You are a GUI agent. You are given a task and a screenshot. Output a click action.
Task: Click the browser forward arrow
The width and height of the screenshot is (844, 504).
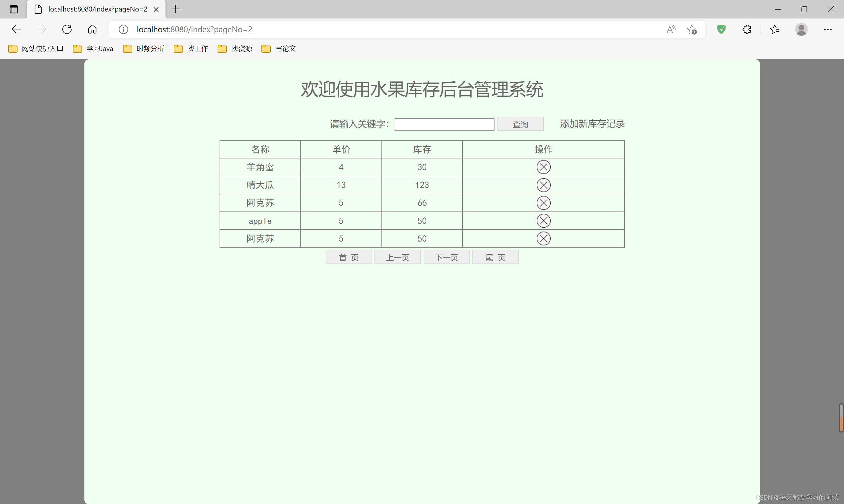pyautogui.click(x=42, y=30)
